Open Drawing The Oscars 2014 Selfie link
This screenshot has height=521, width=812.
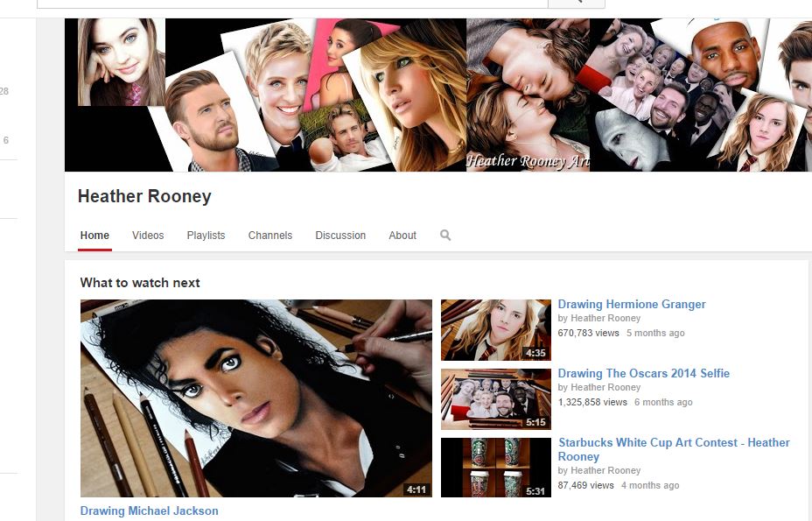click(644, 373)
